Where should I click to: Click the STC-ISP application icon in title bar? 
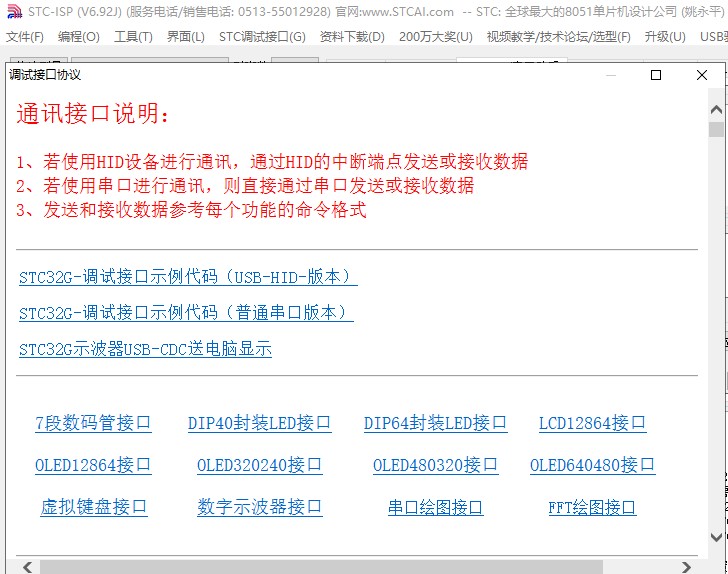click(14, 12)
